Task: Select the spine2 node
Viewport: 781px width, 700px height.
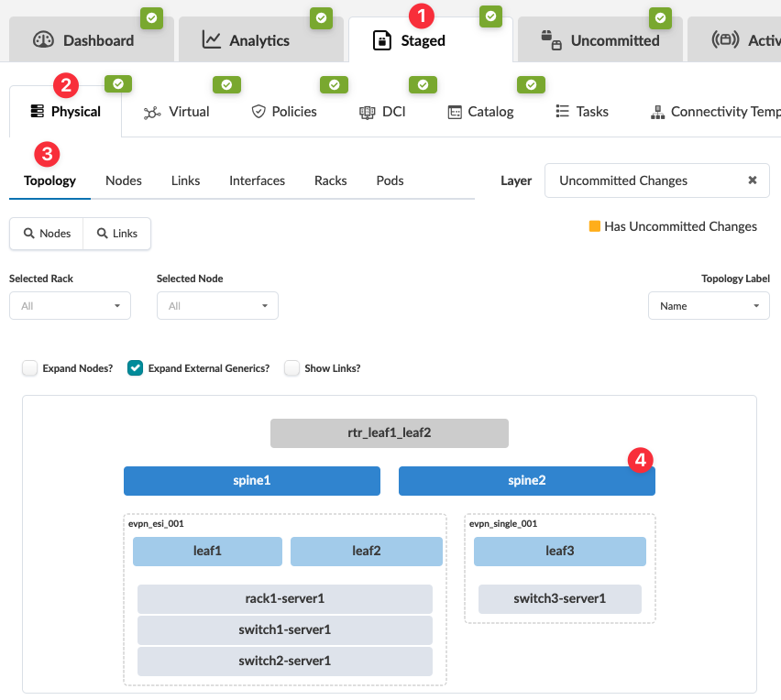Action: coord(526,480)
